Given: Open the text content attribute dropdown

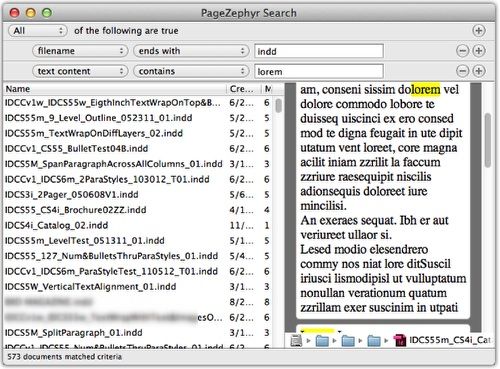Looking at the screenshot, I should [x=80, y=71].
